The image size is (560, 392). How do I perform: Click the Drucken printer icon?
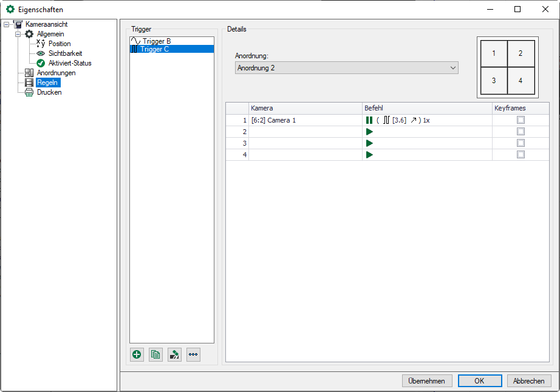29,92
